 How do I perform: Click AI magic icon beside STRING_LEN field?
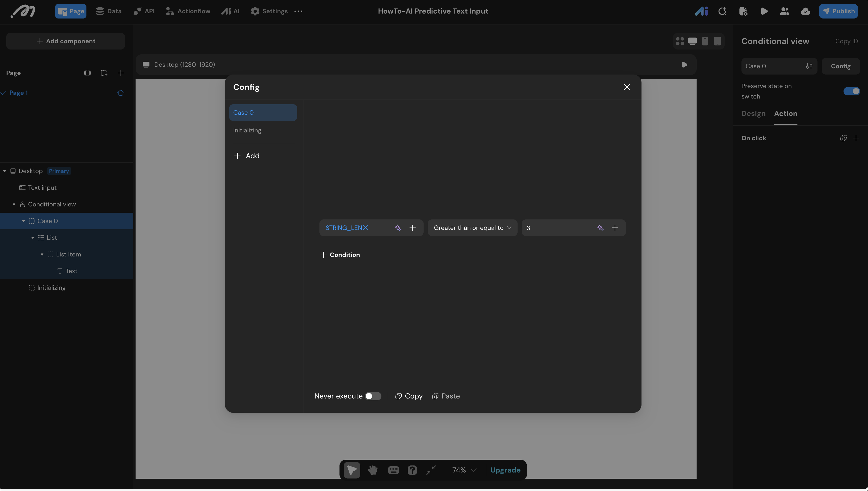pyautogui.click(x=398, y=228)
